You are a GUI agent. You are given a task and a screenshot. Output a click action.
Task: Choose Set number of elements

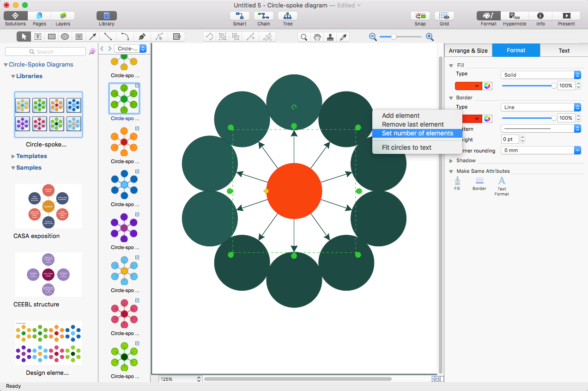pos(417,133)
